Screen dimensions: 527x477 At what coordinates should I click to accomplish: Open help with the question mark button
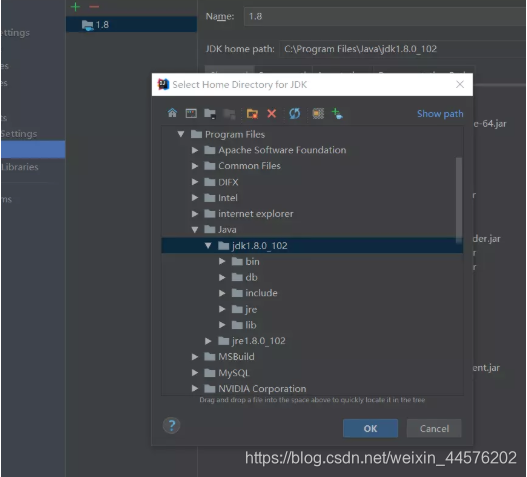[x=171, y=425]
